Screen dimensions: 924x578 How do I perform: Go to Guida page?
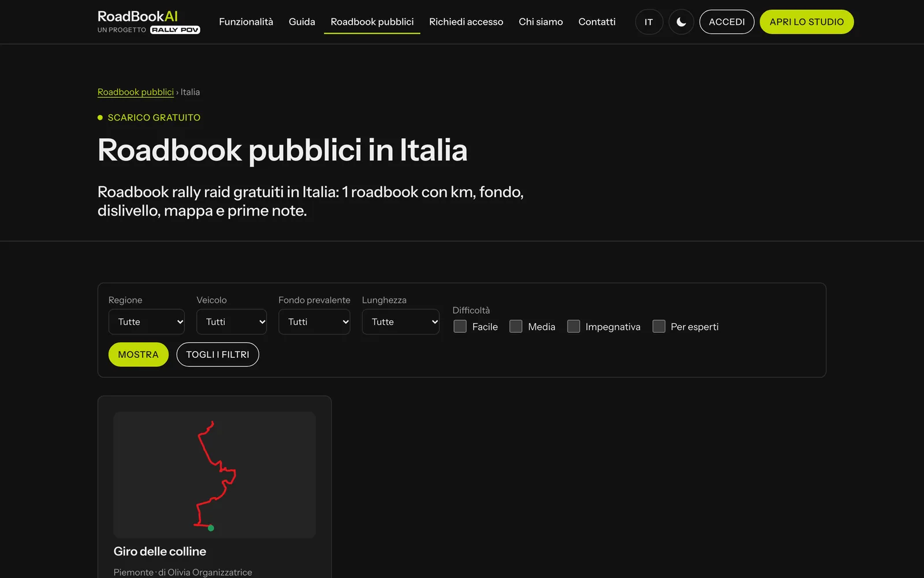302,22
